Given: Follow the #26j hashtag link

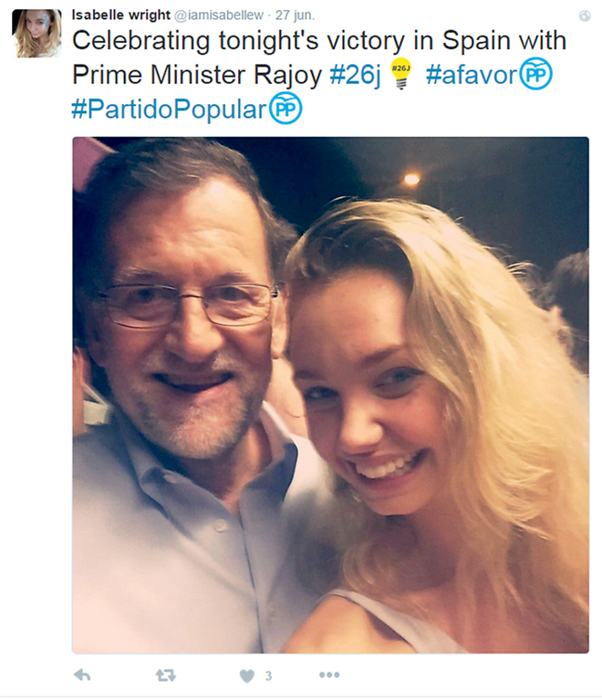Looking at the screenshot, I should [356, 75].
